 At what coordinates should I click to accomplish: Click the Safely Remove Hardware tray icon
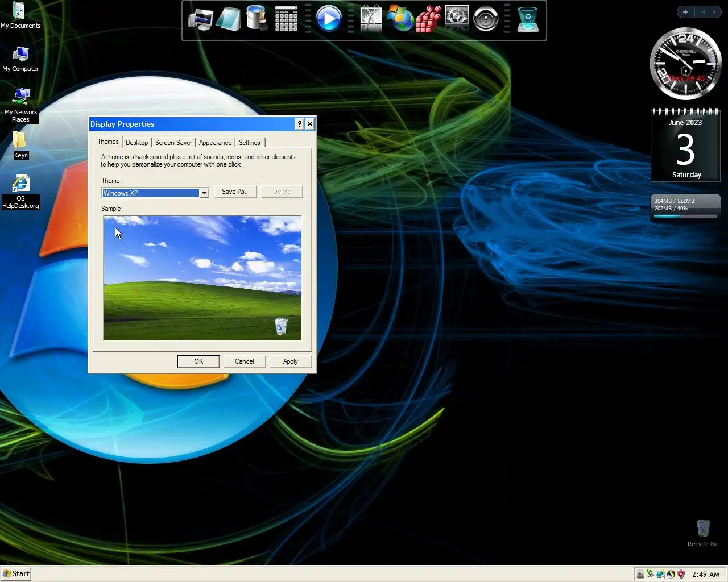650,574
